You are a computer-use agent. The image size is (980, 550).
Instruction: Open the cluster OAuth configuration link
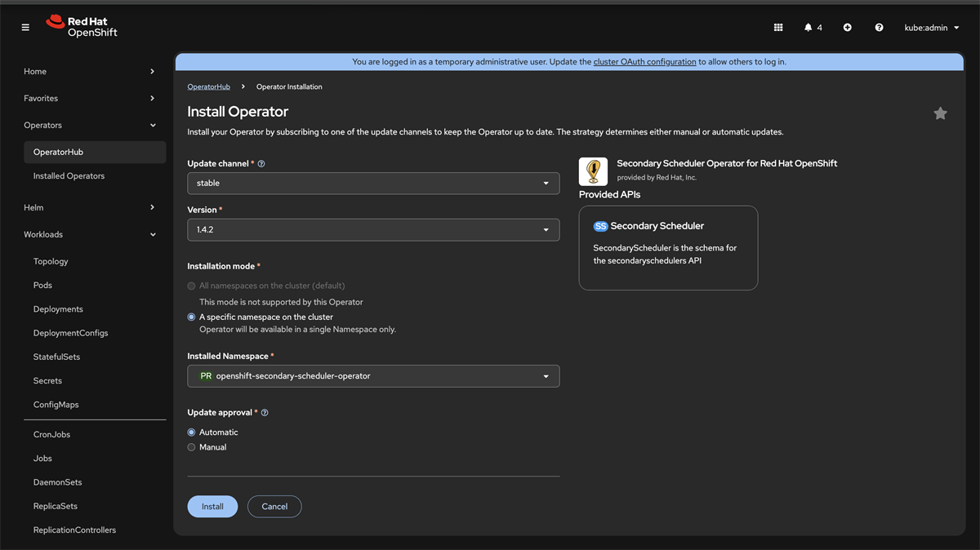tap(644, 62)
